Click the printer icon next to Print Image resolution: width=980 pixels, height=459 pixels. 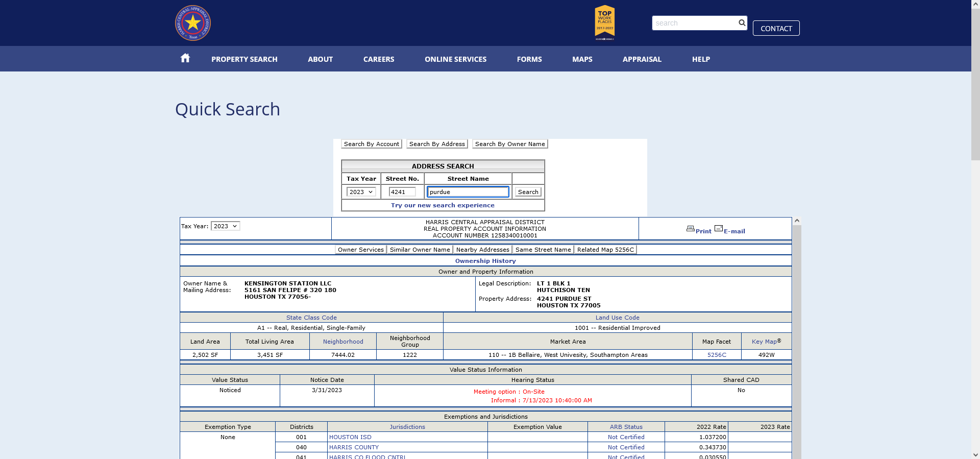tap(691, 229)
